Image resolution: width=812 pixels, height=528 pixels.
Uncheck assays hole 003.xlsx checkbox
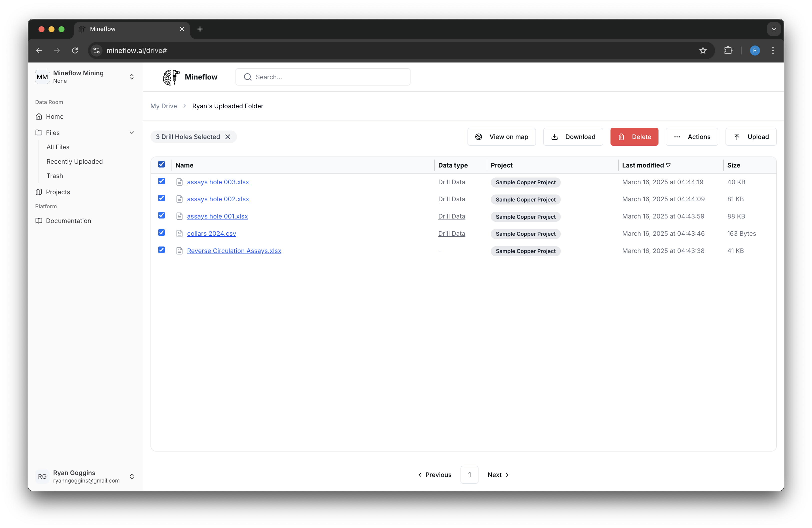[x=161, y=181]
